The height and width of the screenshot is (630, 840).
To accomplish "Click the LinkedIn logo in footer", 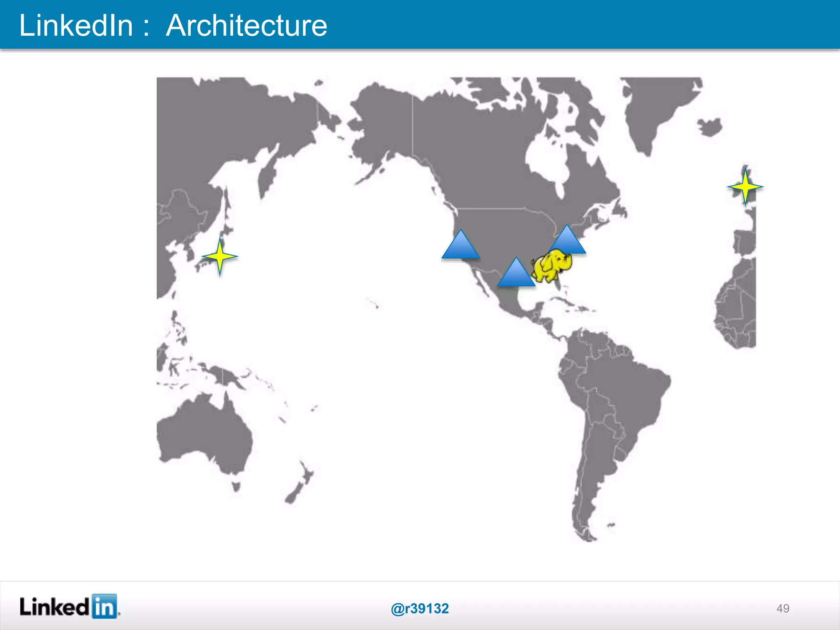I will pyautogui.click(x=70, y=606).
